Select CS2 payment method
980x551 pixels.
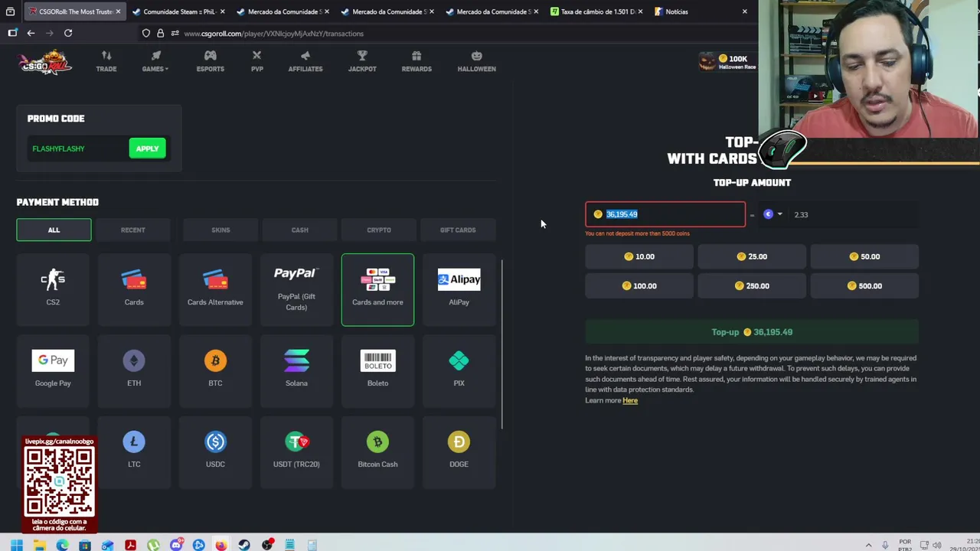[x=53, y=289]
